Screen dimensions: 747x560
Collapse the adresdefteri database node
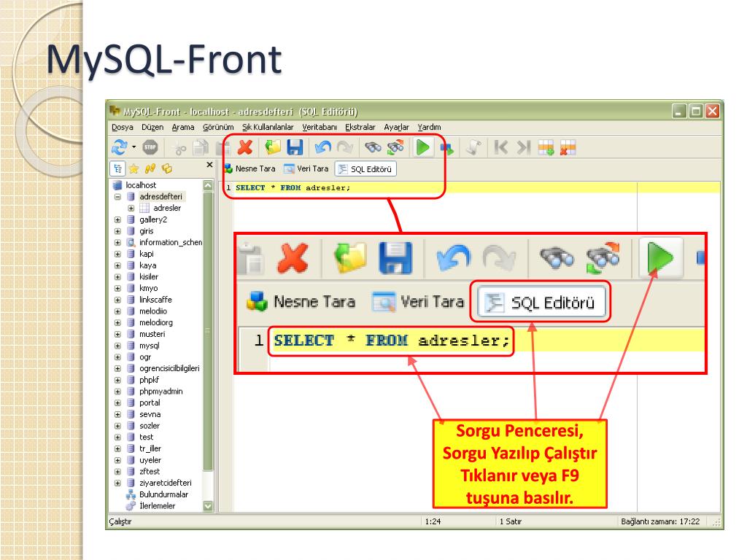click(117, 197)
